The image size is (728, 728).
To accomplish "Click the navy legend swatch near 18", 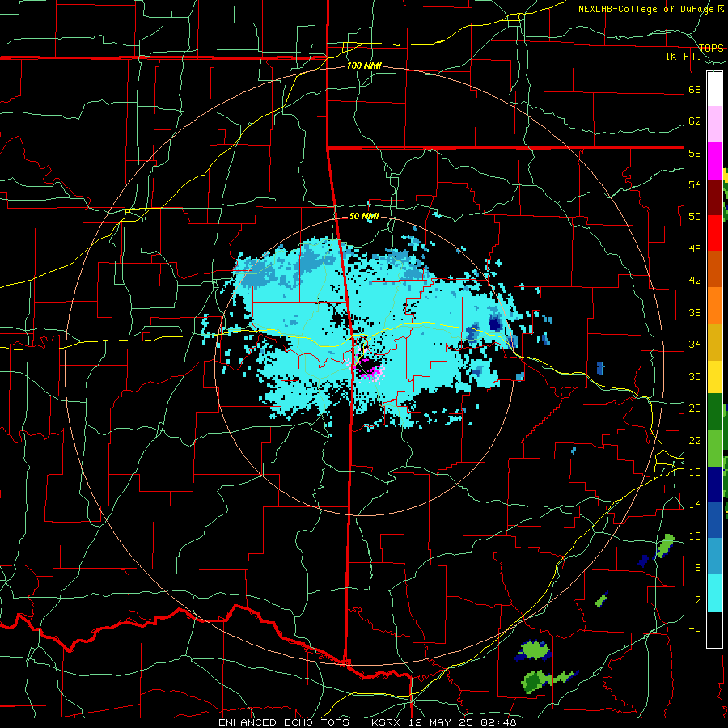I will point(714,485).
